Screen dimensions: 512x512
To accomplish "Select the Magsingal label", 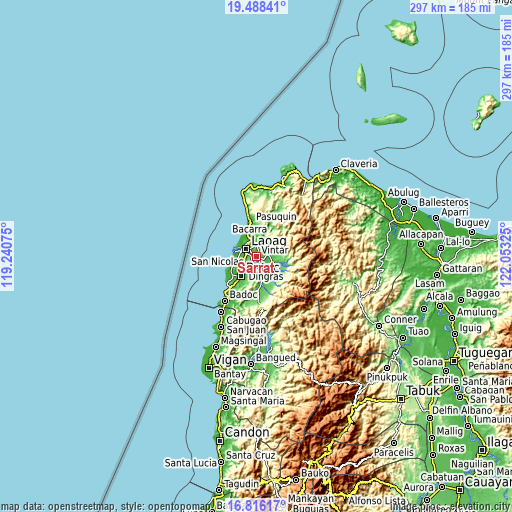I will click(x=244, y=341).
